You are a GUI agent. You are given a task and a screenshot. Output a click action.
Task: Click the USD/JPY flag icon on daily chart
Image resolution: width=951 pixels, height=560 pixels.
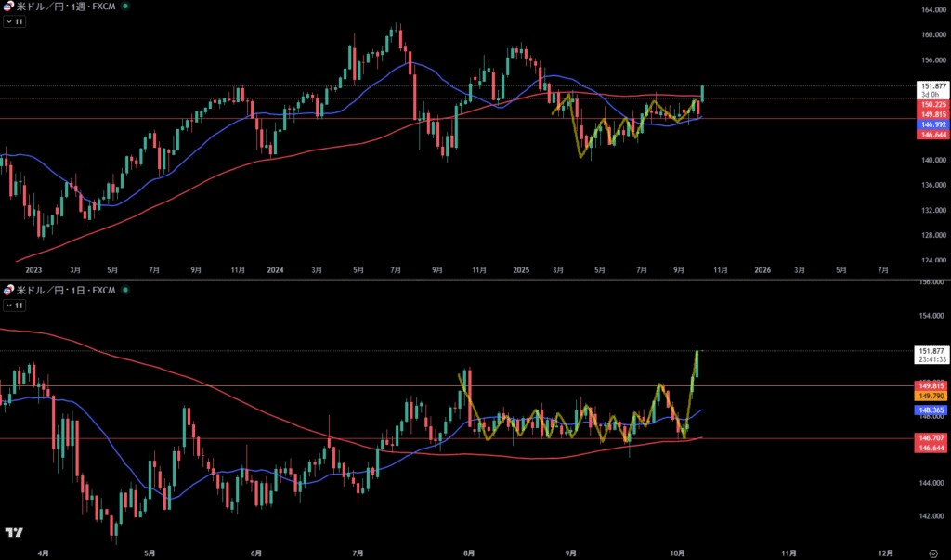(x=8, y=291)
